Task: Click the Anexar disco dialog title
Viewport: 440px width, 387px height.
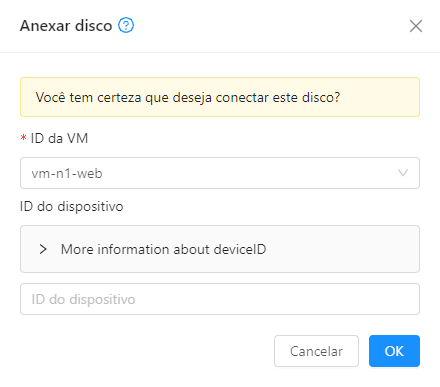Action: [66, 26]
